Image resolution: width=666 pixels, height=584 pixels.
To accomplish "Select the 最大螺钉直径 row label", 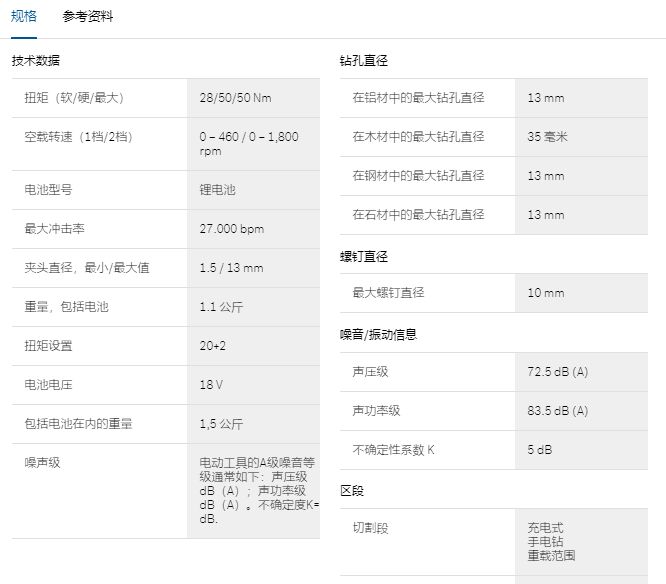I will click(x=389, y=293).
